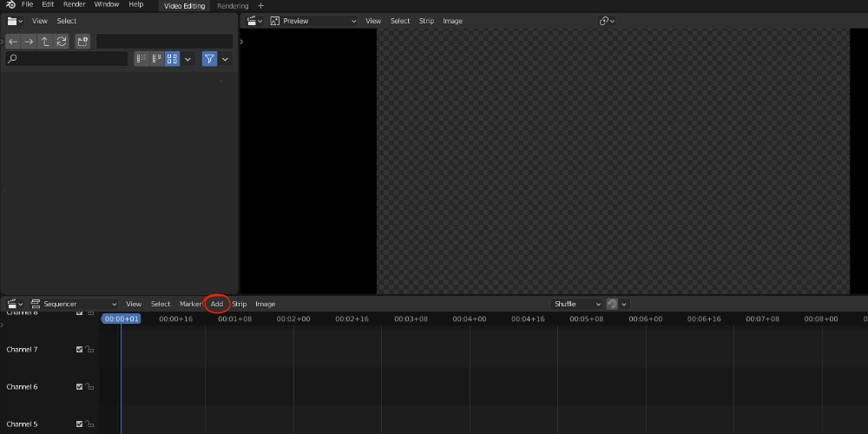The width and height of the screenshot is (868, 434).
Task: Add a new workspace with the plus button
Action: click(x=260, y=6)
